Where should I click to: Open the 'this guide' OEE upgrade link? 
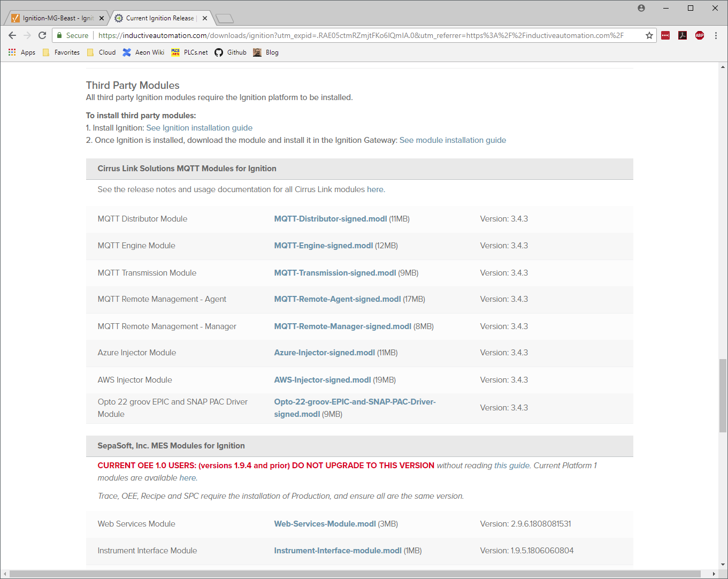(x=511, y=466)
